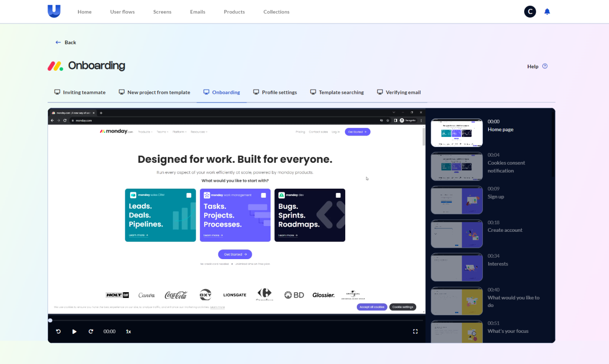Image resolution: width=609 pixels, height=364 pixels.
Task: Select the Onboarding tab
Action: [222, 92]
